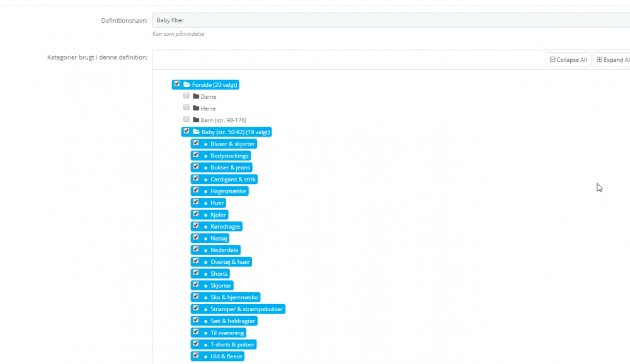This screenshot has width=630, height=364.
Task: Click the Expand All button
Action: [x=612, y=60]
